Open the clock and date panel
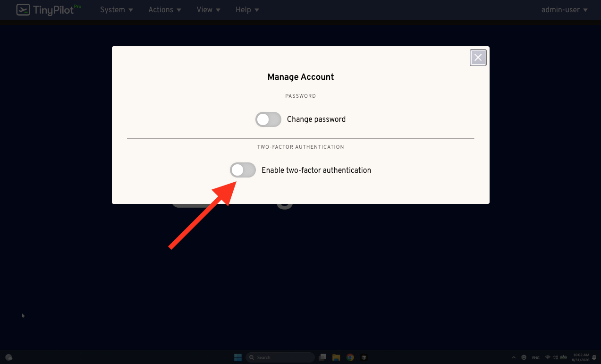601x364 pixels. point(581,357)
